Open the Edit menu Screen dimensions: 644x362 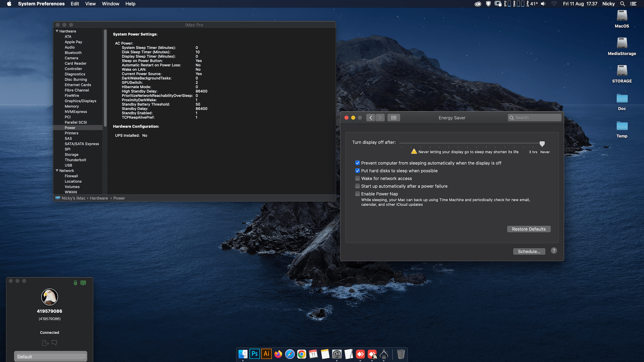pyautogui.click(x=75, y=4)
